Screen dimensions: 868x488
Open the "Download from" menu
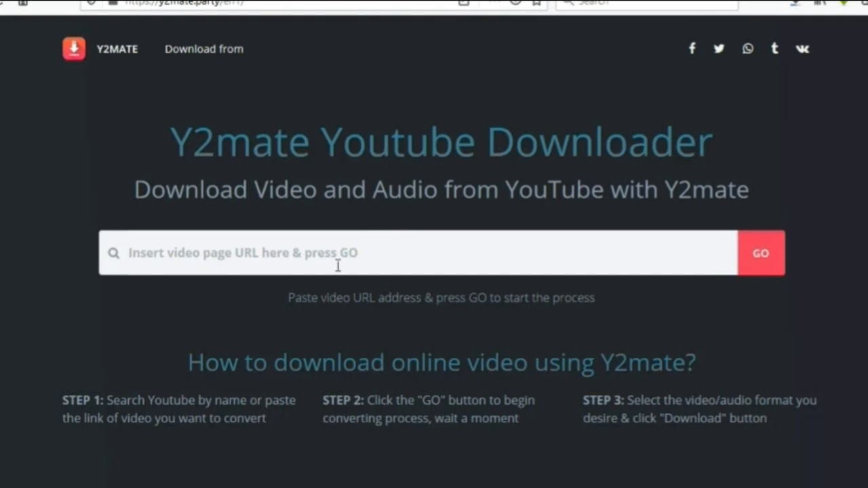pos(204,49)
